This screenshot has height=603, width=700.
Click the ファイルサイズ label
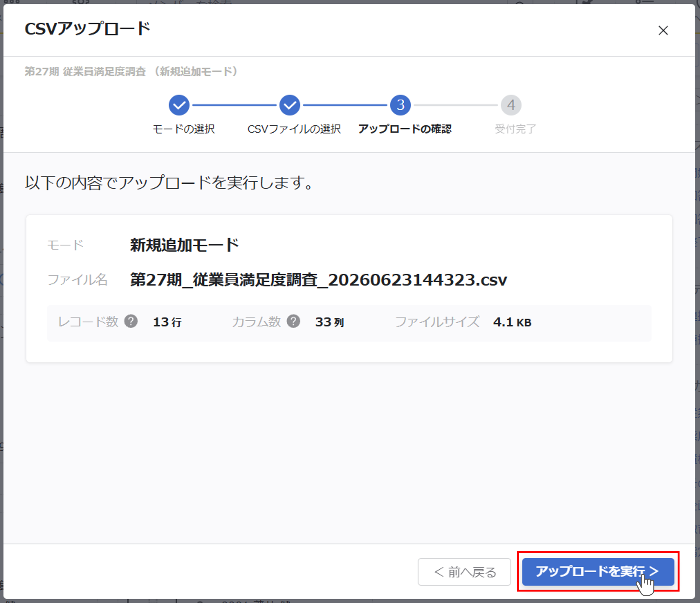click(437, 322)
